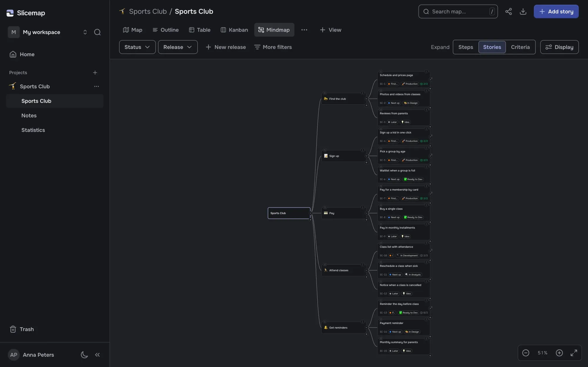Click the download export icon

tap(523, 11)
